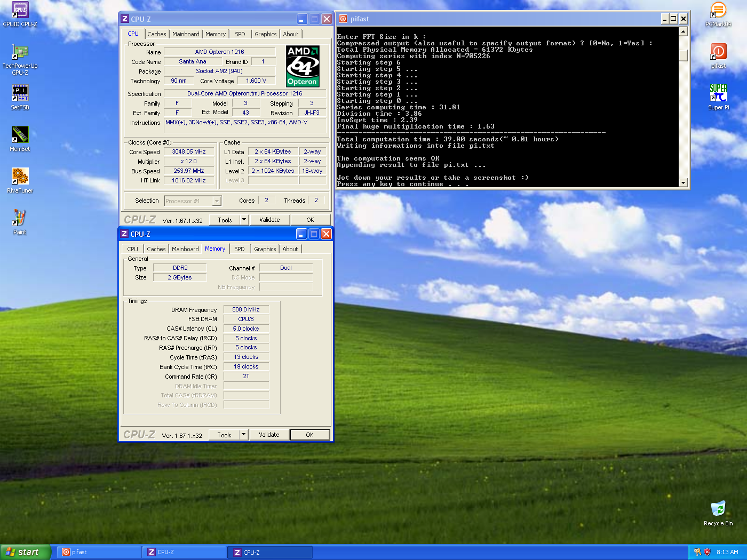Open SPD tab in upper CPU-Z window

tap(240, 34)
